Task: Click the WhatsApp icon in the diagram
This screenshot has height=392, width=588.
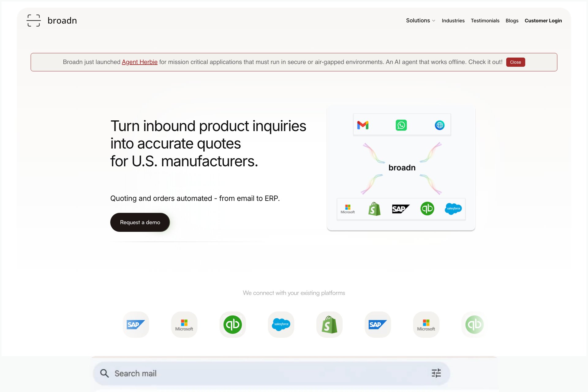Action: click(x=401, y=125)
